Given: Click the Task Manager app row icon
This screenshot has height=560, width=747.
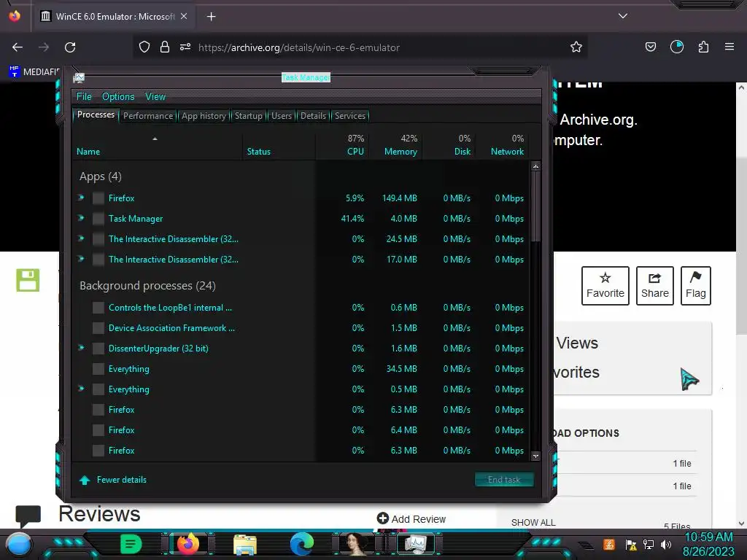Looking at the screenshot, I should click(x=98, y=219).
